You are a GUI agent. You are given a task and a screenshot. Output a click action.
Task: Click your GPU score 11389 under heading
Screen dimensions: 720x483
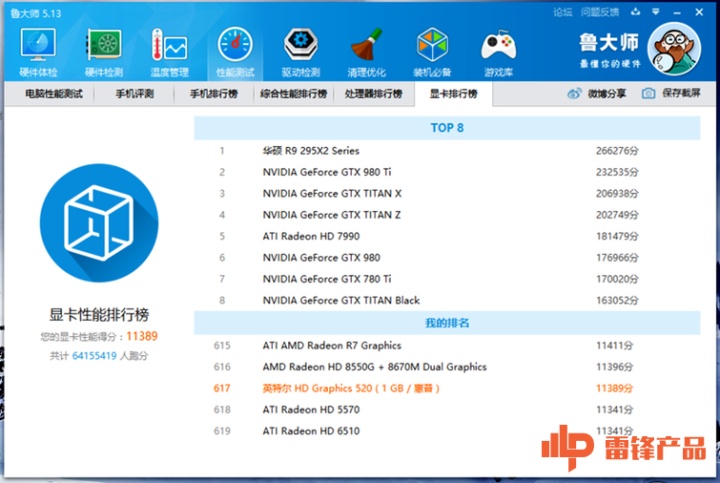click(142, 336)
